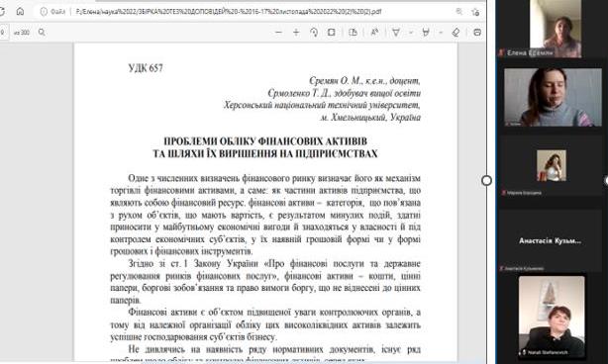
Task: Fit the page to width
Action: pos(332,33)
